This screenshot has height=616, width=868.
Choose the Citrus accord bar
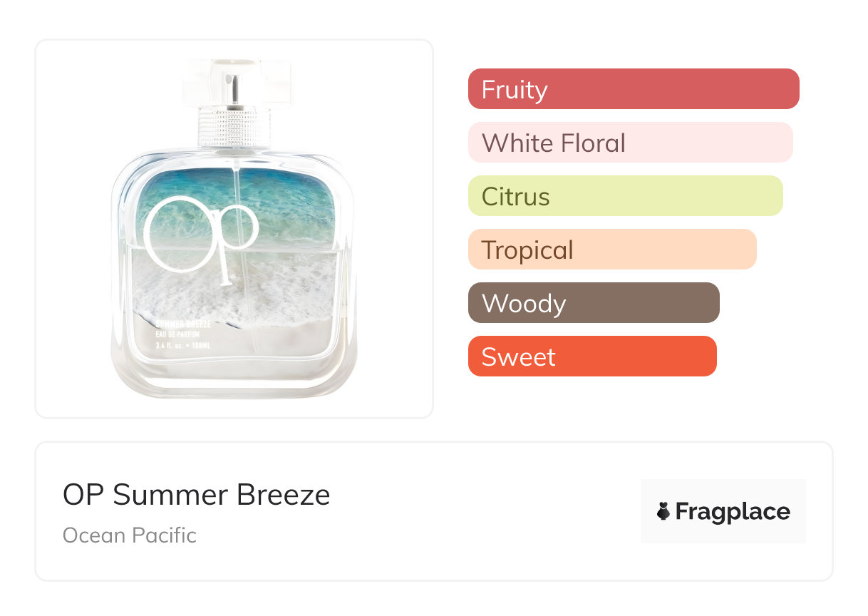tap(625, 196)
